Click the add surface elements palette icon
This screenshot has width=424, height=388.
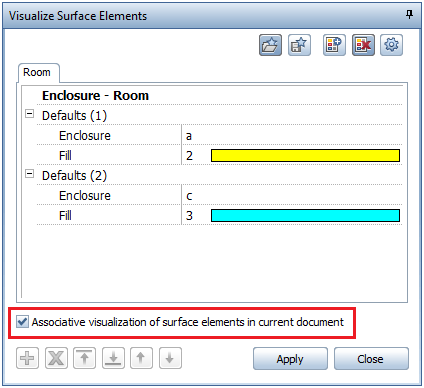click(x=334, y=45)
